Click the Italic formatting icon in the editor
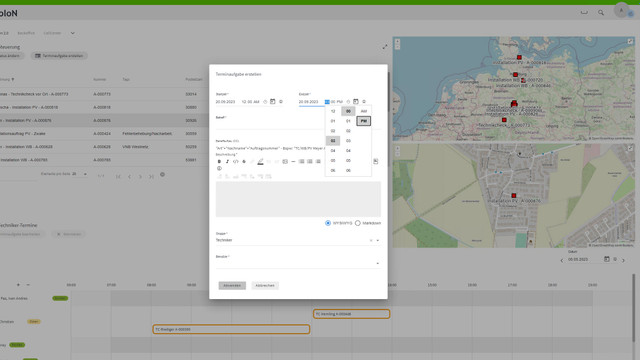The width and height of the screenshot is (640, 360). [x=227, y=162]
